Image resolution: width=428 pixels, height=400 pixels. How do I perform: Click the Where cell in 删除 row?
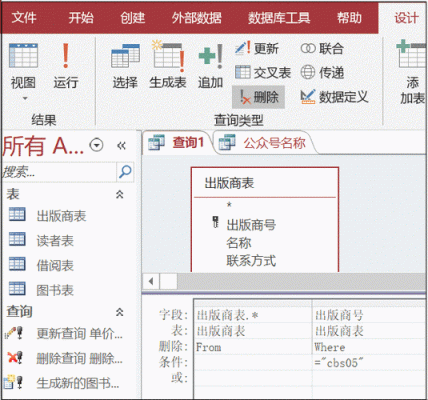click(x=369, y=347)
